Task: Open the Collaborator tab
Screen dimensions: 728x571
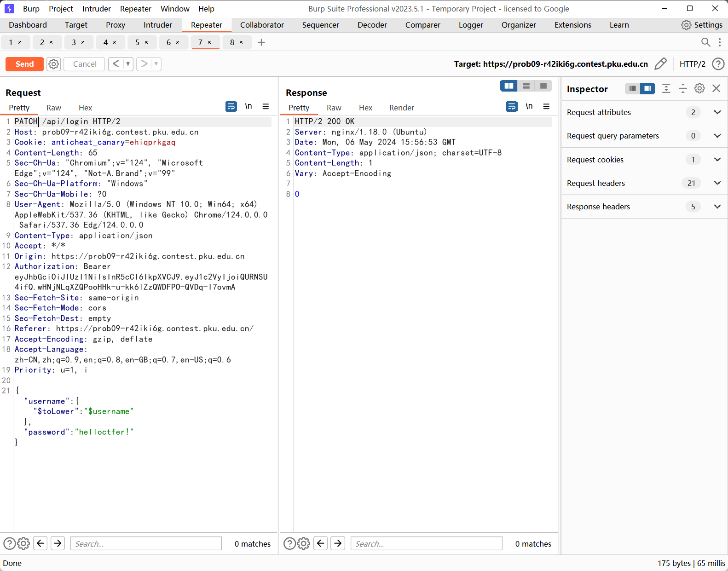Action: (262, 25)
